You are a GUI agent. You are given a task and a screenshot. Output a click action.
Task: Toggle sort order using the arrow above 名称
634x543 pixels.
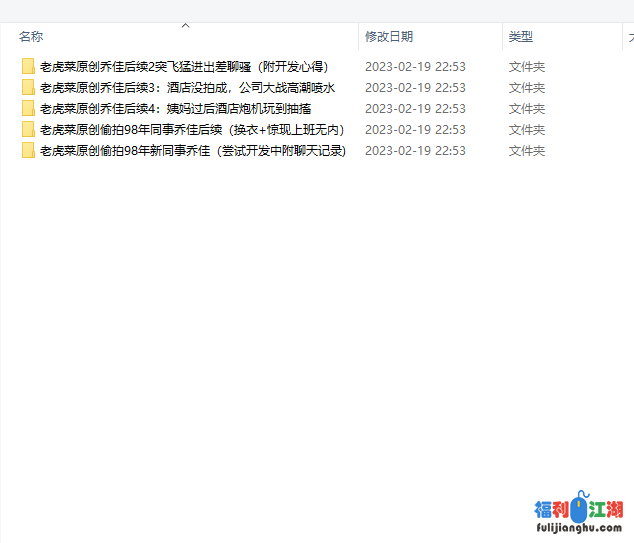point(186,25)
